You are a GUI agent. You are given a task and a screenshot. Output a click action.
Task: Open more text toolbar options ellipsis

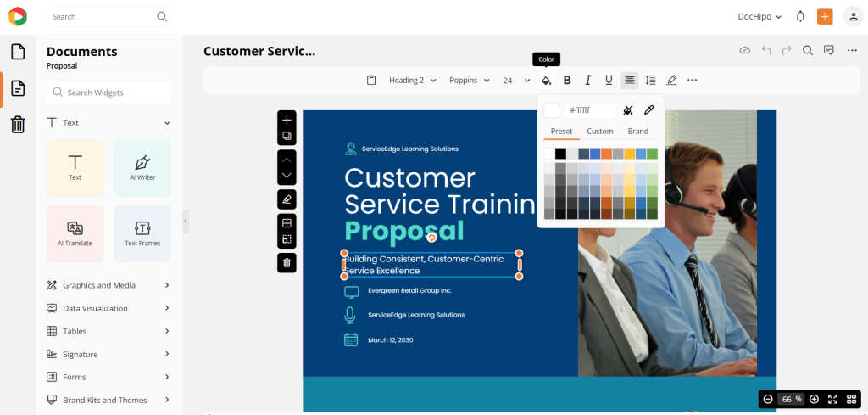(692, 81)
